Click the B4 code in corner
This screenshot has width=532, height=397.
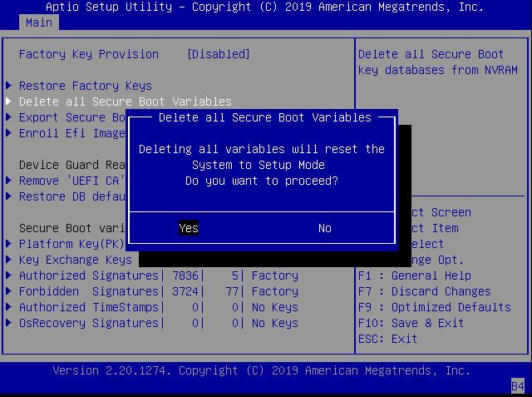click(x=518, y=386)
